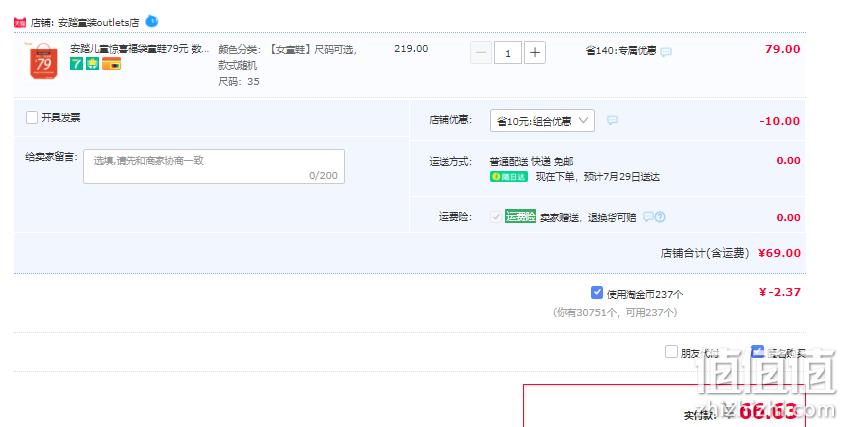Open product title link 安踏儿童惊喜福袋童鞋79元

coord(140,49)
